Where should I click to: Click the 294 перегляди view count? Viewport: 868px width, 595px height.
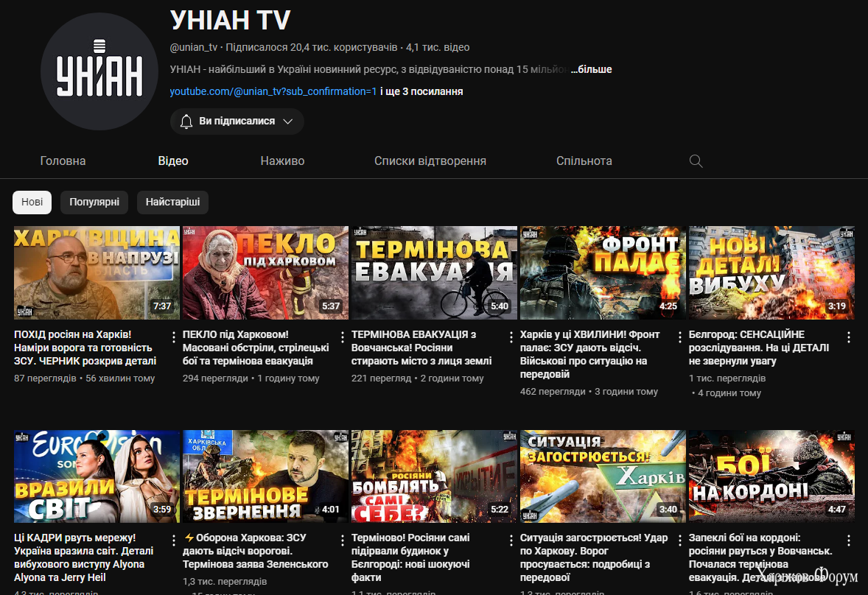(x=215, y=379)
